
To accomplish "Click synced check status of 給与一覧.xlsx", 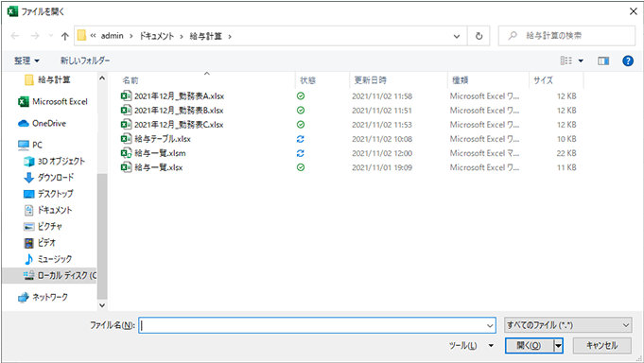I will coord(301,167).
